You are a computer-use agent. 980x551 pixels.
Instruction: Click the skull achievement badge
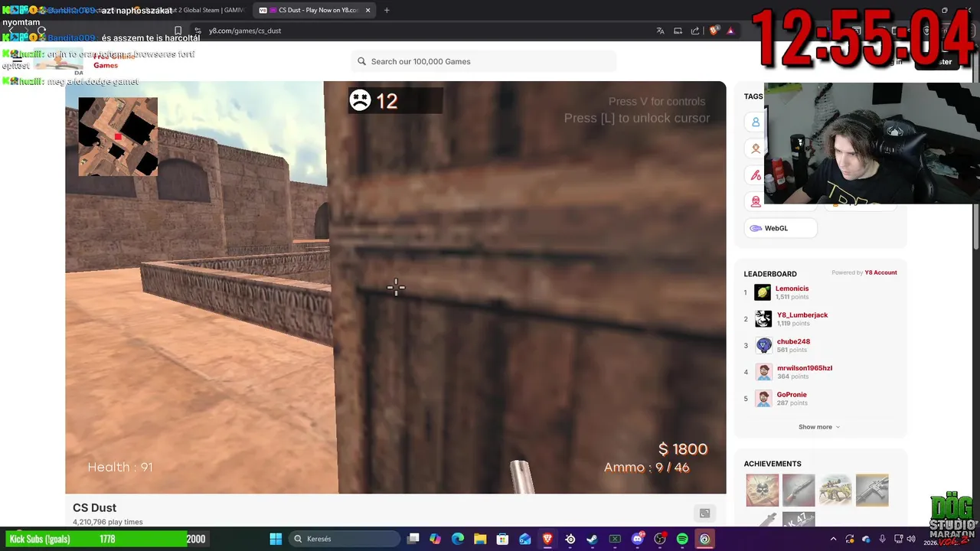pos(763,491)
